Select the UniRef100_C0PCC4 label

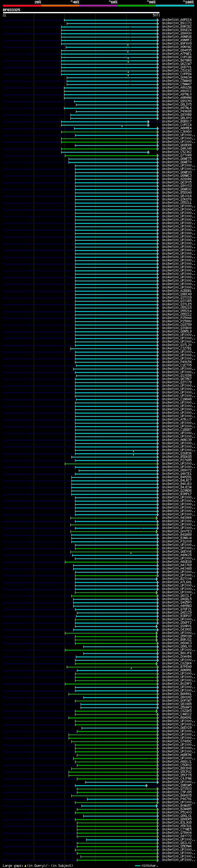[177, 125]
